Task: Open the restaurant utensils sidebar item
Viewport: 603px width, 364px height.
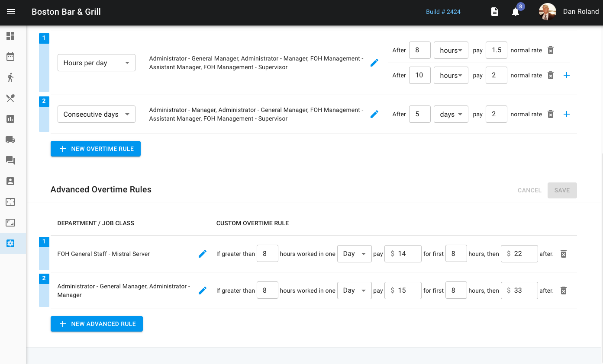Action: tap(10, 98)
